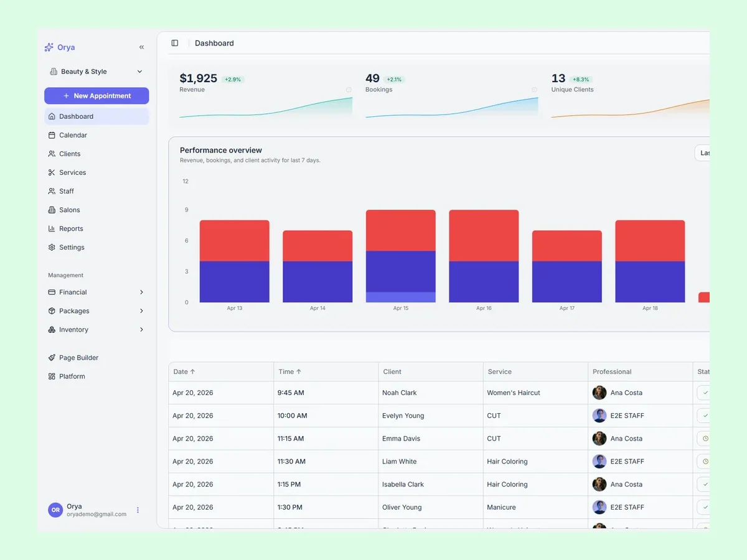Image resolution: width=747 pixels, height=560 pixels.
Task: Click status check icon in Oliver Young row
Action: coord(705,507)
